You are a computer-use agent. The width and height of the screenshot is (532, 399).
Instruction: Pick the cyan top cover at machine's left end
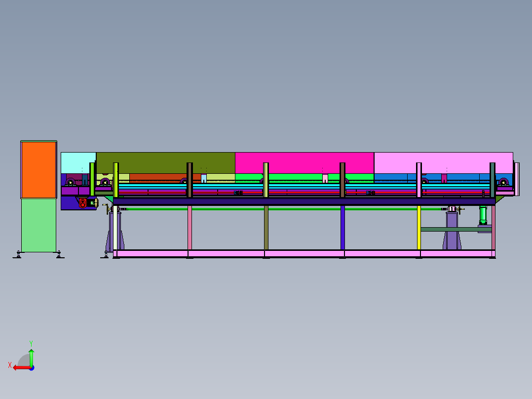(x=78, y=162)
